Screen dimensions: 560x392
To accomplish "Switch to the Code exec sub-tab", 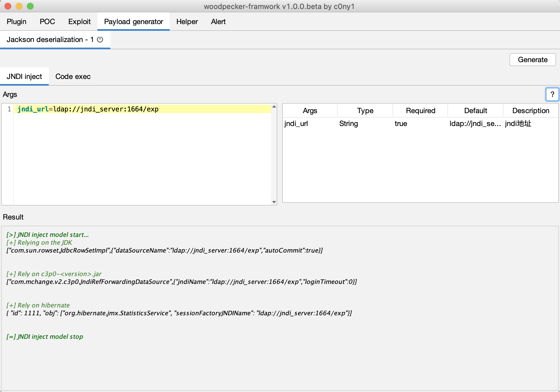I will click(73, 76).
